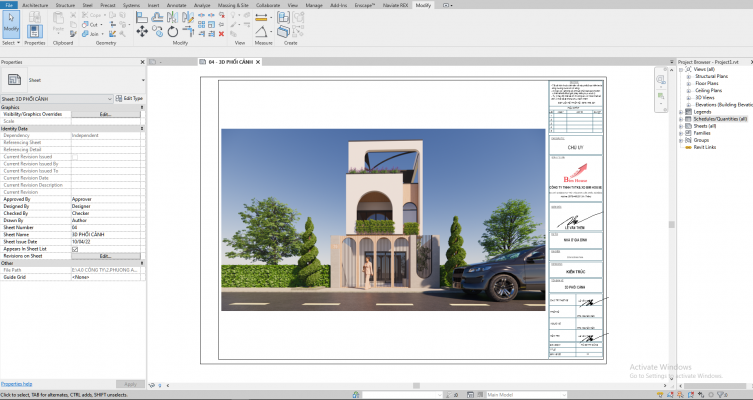The width and height of the screenshot is (753, 400).
Task: Expand the Sheets (all) node
Action: coord(681,126)
